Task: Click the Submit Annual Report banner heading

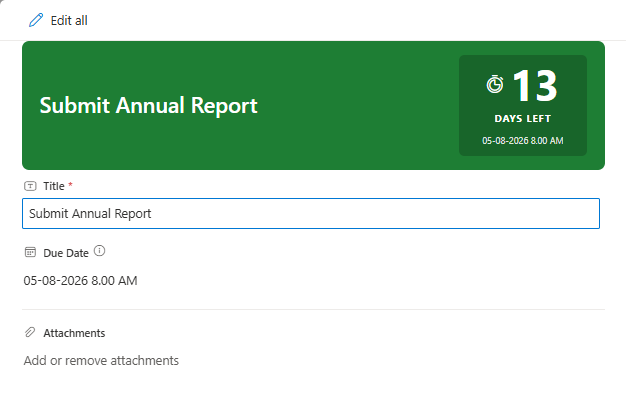Action: click(148, 105)
